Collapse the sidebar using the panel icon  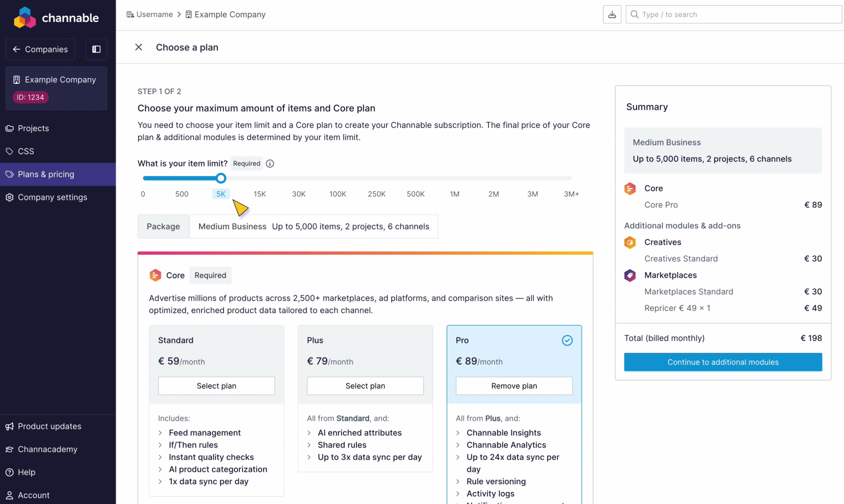click(x=96, y=49)
